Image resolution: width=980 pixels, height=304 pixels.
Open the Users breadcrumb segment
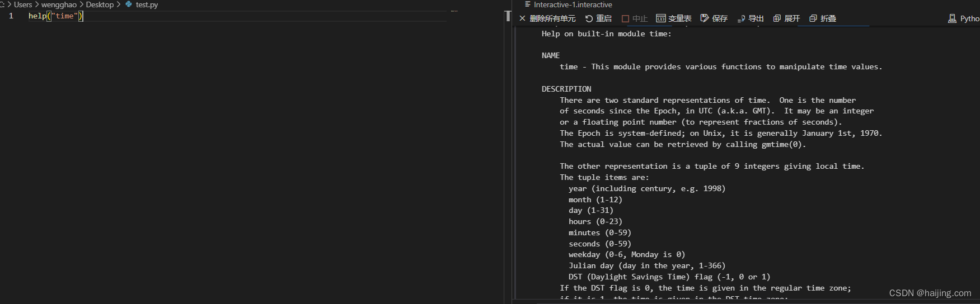click(x=23, y=4)
